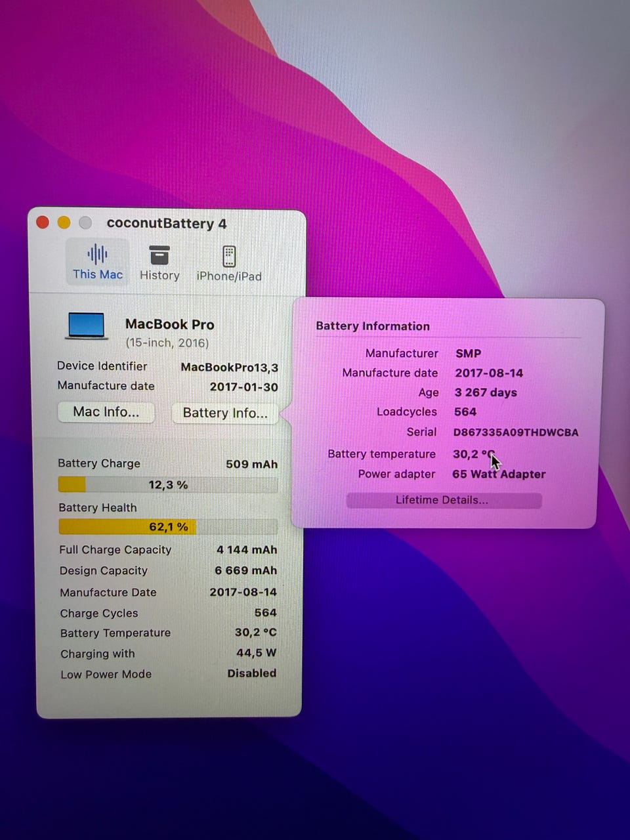Screen dimensions: 630x840
Task: Click the Loadcycles label in popover
Action: 407,412
